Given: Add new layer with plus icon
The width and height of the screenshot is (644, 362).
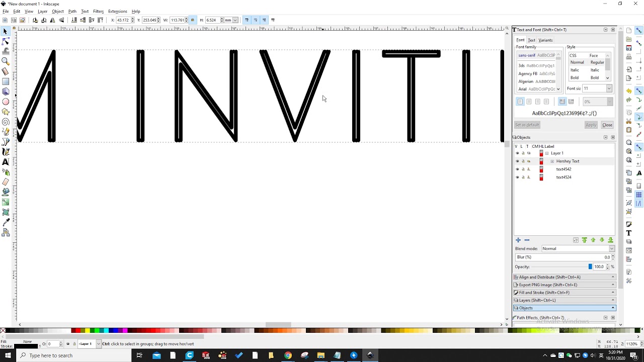Looking at the screenshot, I should tap(518, 240).
